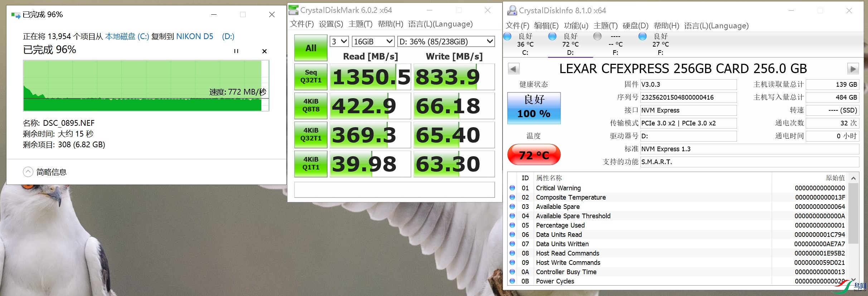The width and height of the screenshot is (868, 296).
Task: Select the C: drive status icon
Action: pos(508,36)
